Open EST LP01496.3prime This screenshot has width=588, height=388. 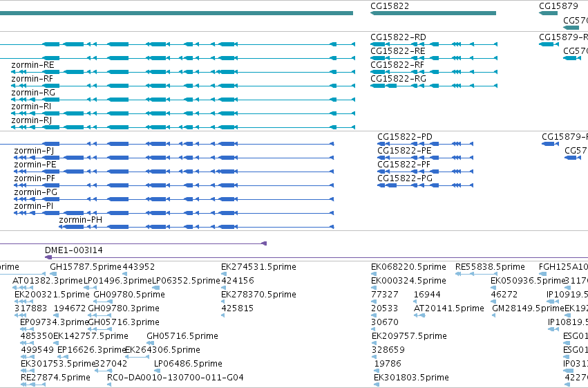pos(117,281)
